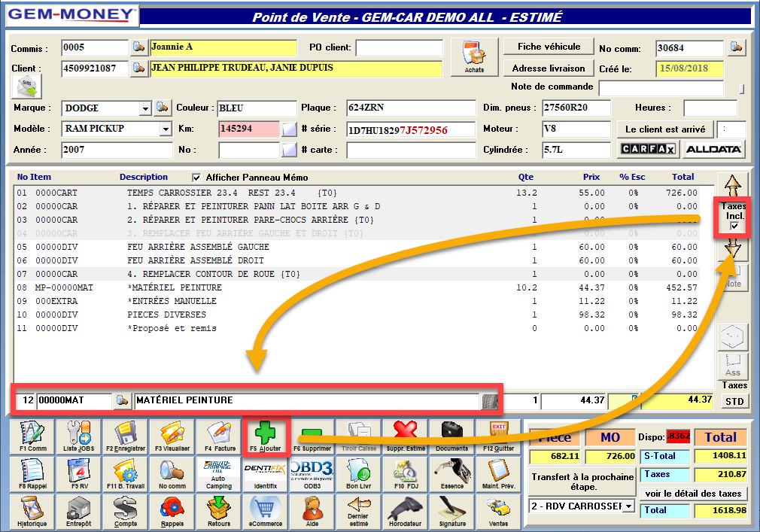Click Horodateur scanner icon
Screen dimensions: 760x532
[405, 512]
